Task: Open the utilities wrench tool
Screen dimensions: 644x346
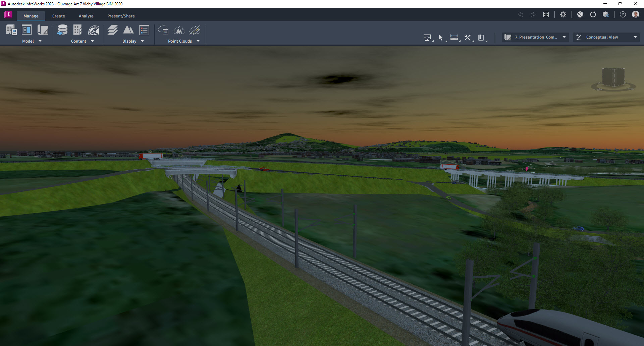Action: click(x=467, y=38)
